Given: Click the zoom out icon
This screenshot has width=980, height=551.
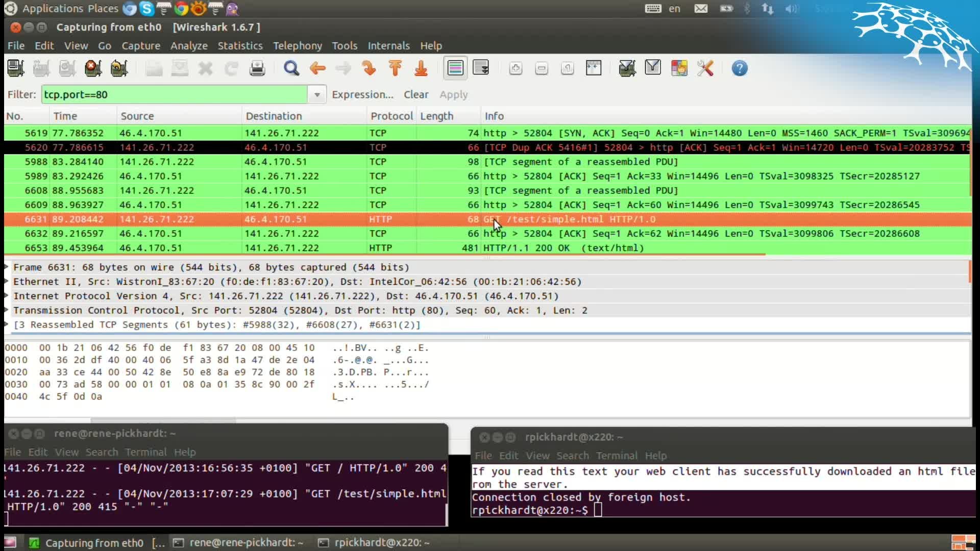Looking at the screenshot, I should click(542, 68).
